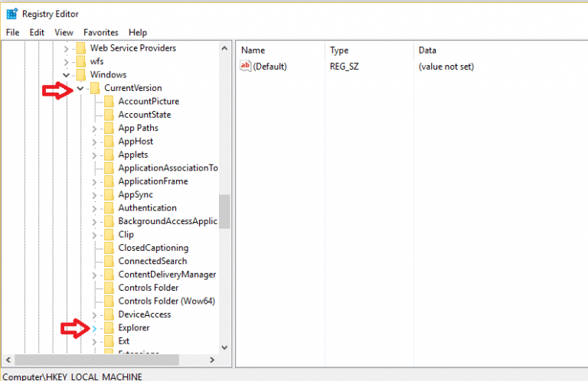588x381 pixels.
Task: Click the Registry Editor app icon in title bar
Action: [11, 14]
